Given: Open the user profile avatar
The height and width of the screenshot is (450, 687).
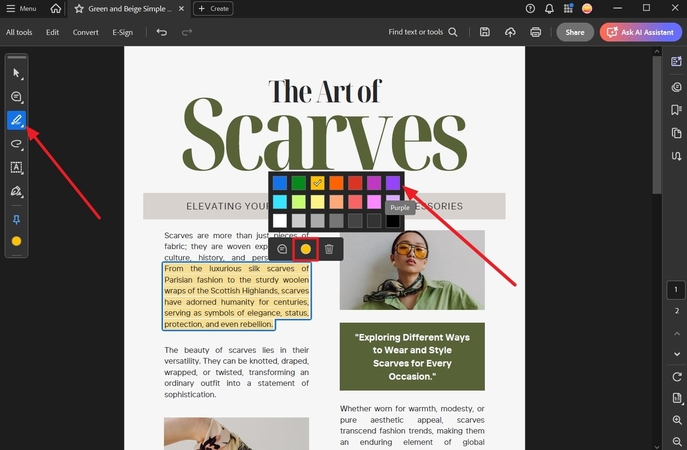Looking at the screenshot, I should click(x=587, y=8).
